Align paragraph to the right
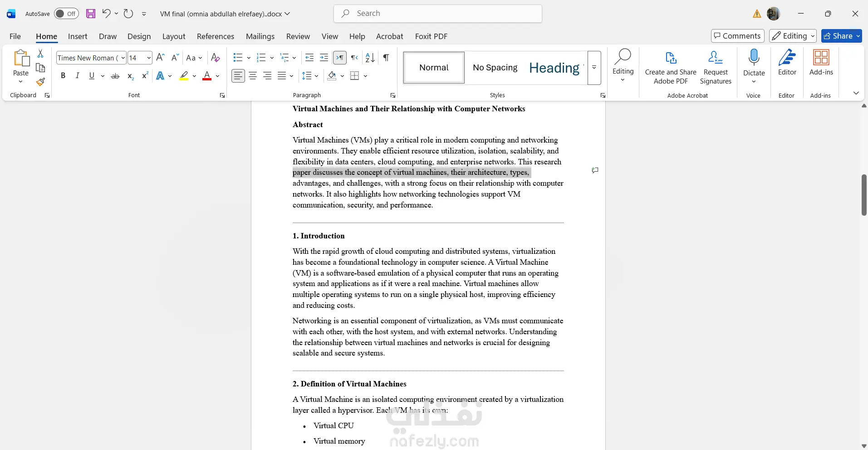 267,76
